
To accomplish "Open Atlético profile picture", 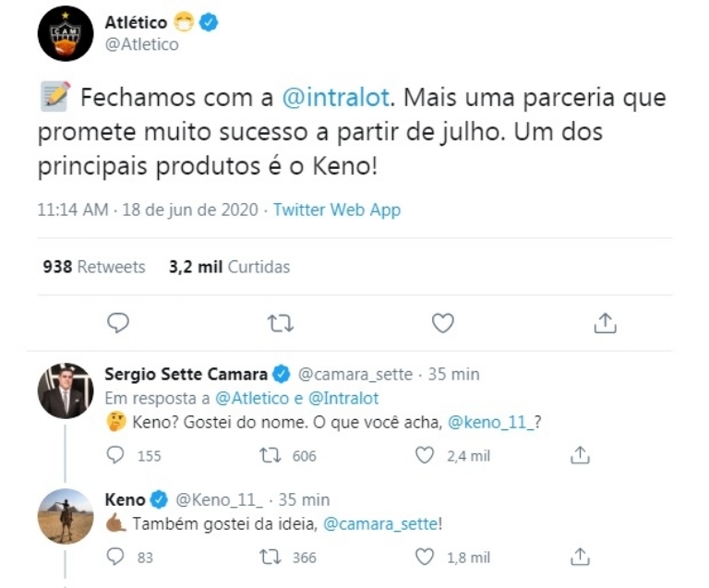I will pos(65,33).
